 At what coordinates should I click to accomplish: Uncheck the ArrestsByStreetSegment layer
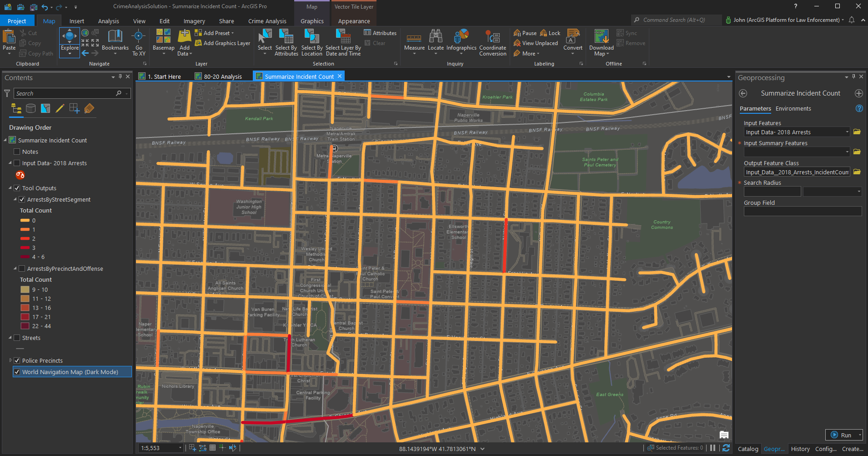click(x=22, y=199)
